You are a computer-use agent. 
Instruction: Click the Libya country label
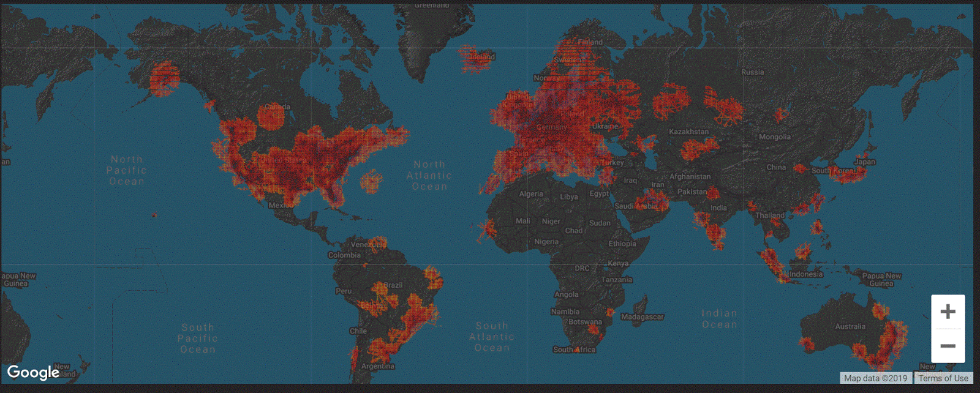[568, 197]
